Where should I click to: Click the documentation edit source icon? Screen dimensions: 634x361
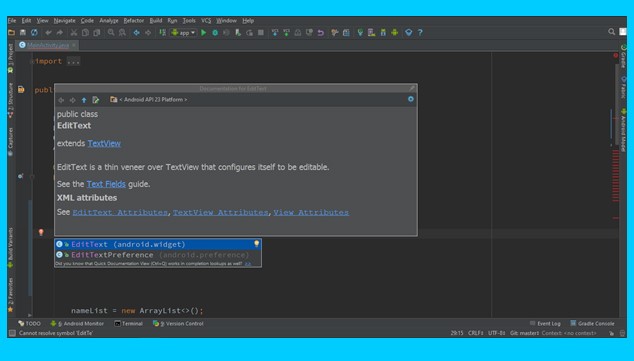point(95,100)
